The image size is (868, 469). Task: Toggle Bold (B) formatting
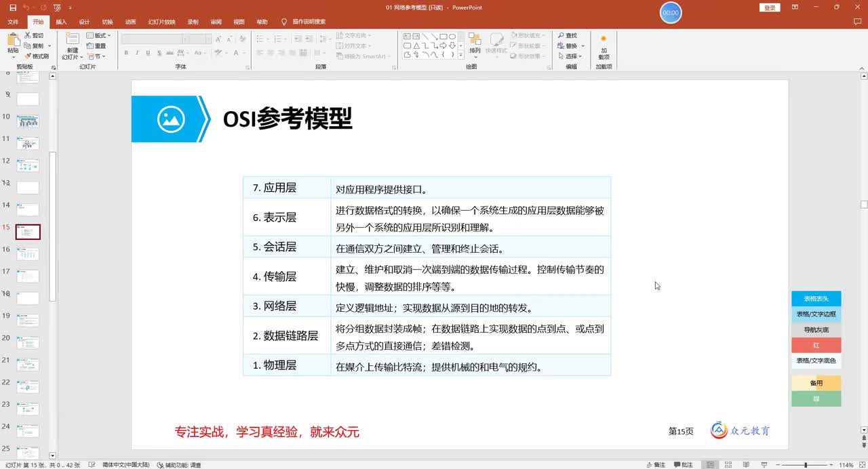(127, 53)
